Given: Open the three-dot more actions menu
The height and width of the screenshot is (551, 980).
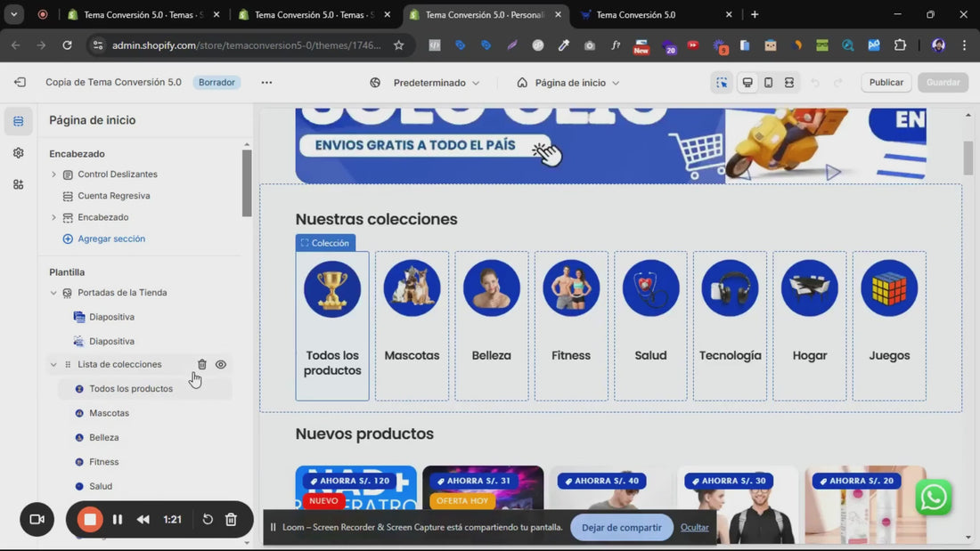Looking at the screenshot, I should click(266, 83).
